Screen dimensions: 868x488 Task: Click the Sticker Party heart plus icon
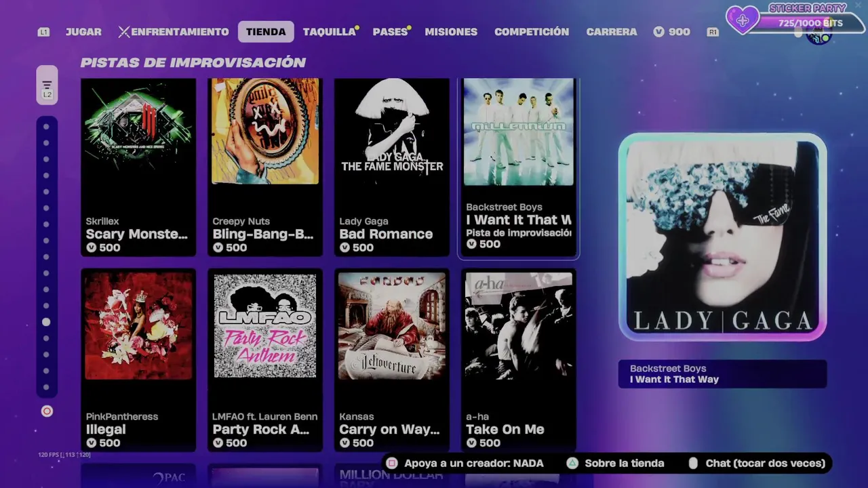point(743,20)
